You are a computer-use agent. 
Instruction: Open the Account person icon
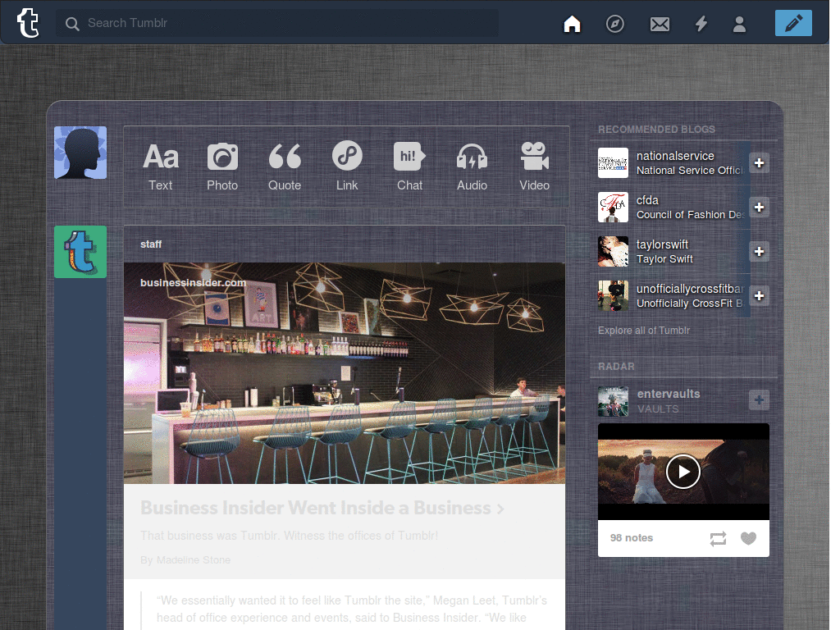[x=739, y=24]
